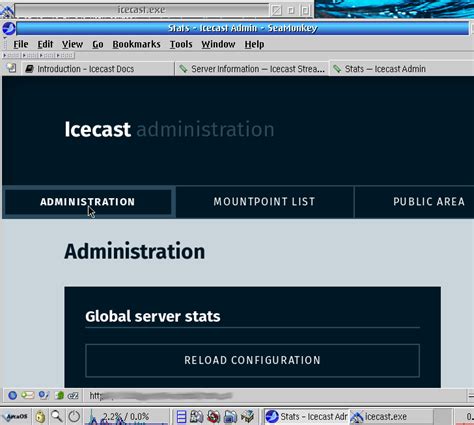
Task: Click the Administration page heading
Action: (135, 251)
